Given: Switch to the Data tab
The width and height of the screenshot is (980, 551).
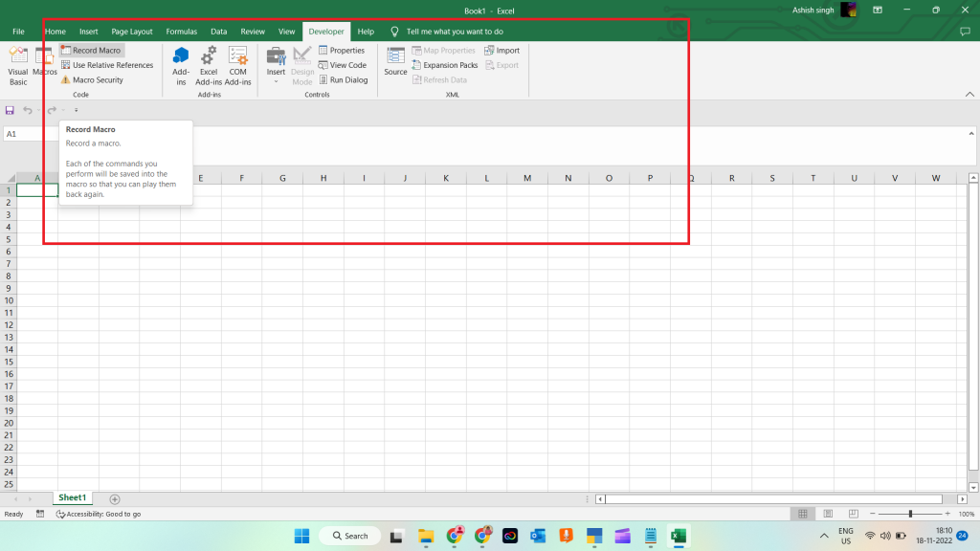Looking at the screenshot, I should (x=219, y=32).
